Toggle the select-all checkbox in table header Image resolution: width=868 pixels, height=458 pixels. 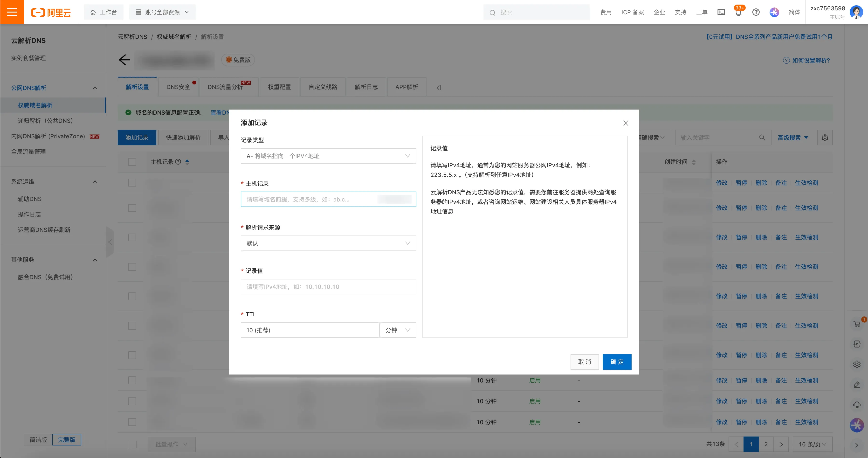pos(132,162)
